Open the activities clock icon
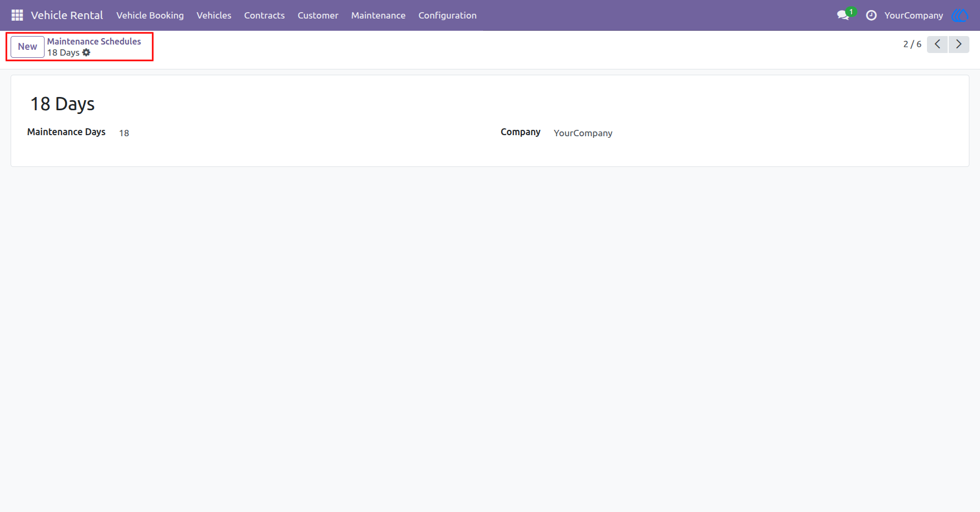Viewport: 980px width, 512px height. 871,15
